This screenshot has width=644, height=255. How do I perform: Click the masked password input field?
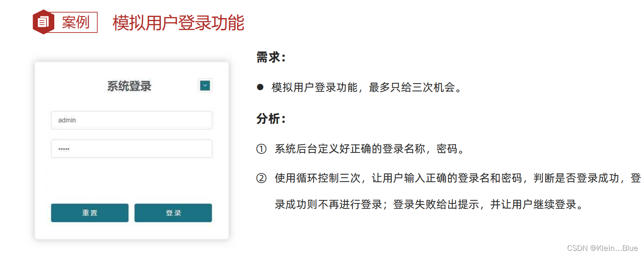132,149
